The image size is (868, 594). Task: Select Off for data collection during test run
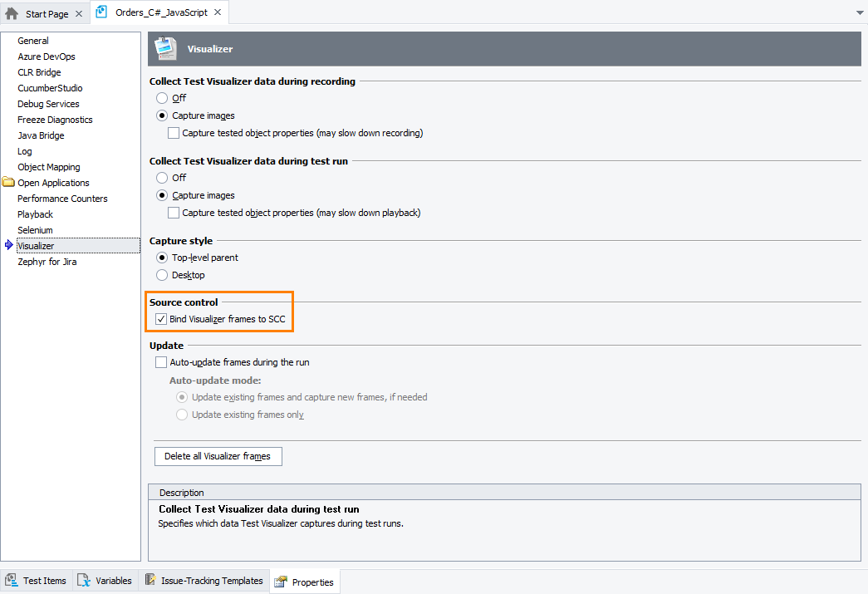(162, 177)
